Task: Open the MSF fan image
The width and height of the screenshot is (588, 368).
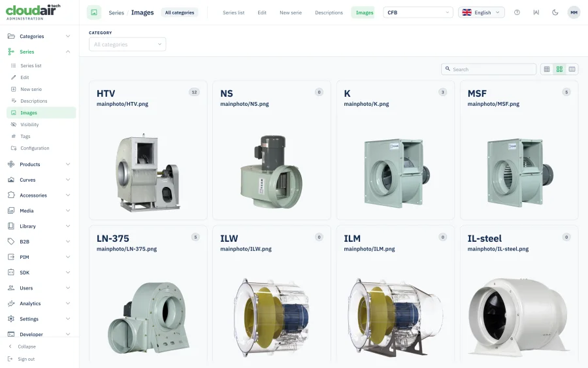Action: click(520, 173)
